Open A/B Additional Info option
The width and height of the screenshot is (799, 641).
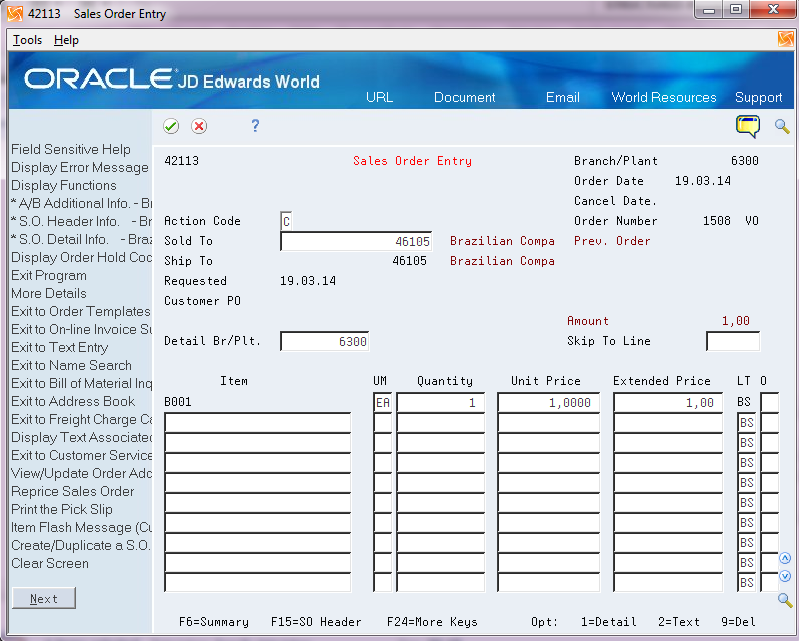81,203
